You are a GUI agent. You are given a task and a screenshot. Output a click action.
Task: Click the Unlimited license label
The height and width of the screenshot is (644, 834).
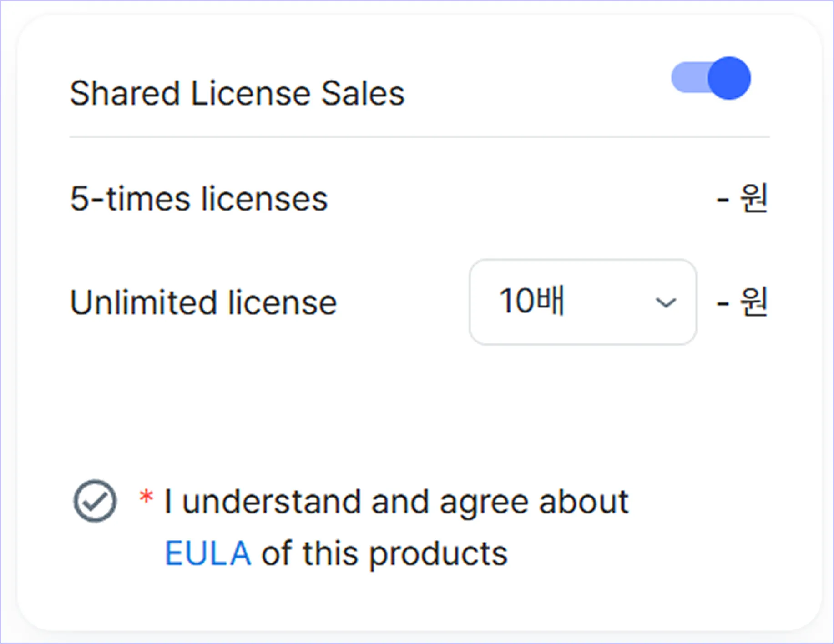click(x=203, y=302)
